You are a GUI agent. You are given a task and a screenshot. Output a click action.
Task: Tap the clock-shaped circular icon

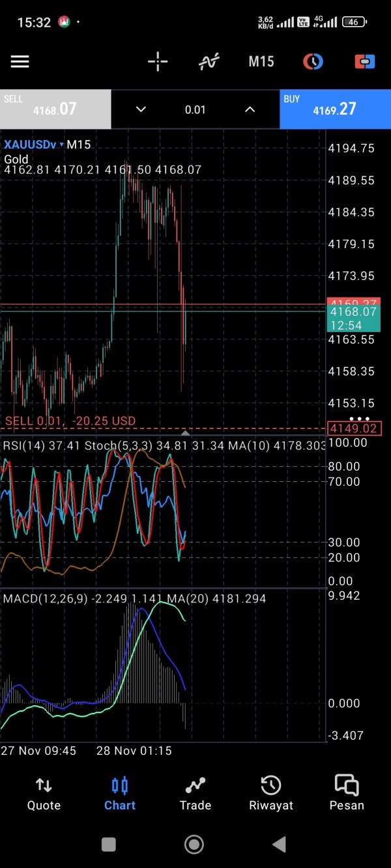313,62
